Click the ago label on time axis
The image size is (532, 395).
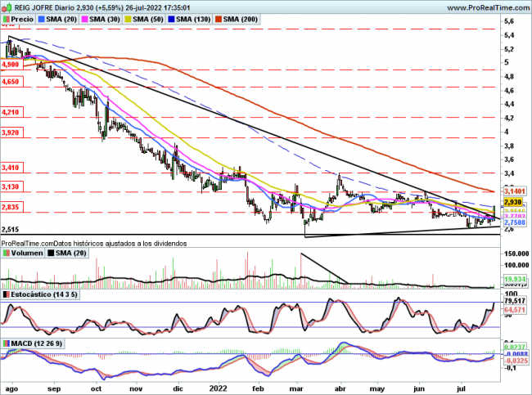[11, 389]
